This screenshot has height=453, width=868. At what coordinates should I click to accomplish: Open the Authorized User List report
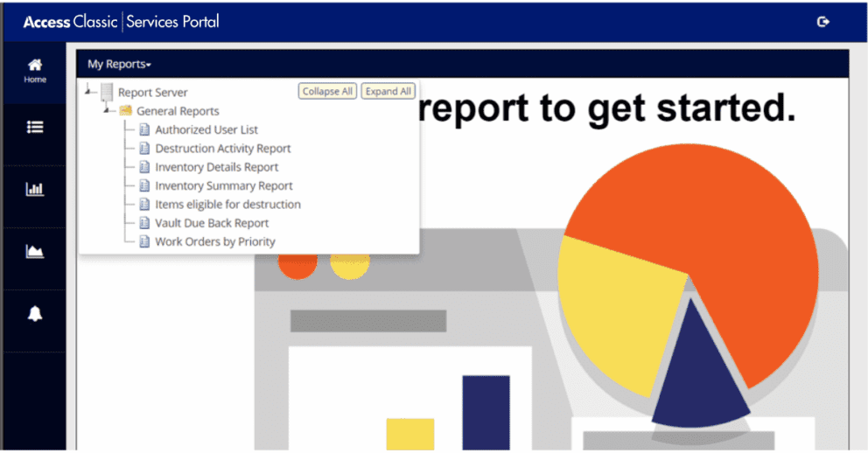click(x=206, y=130)
